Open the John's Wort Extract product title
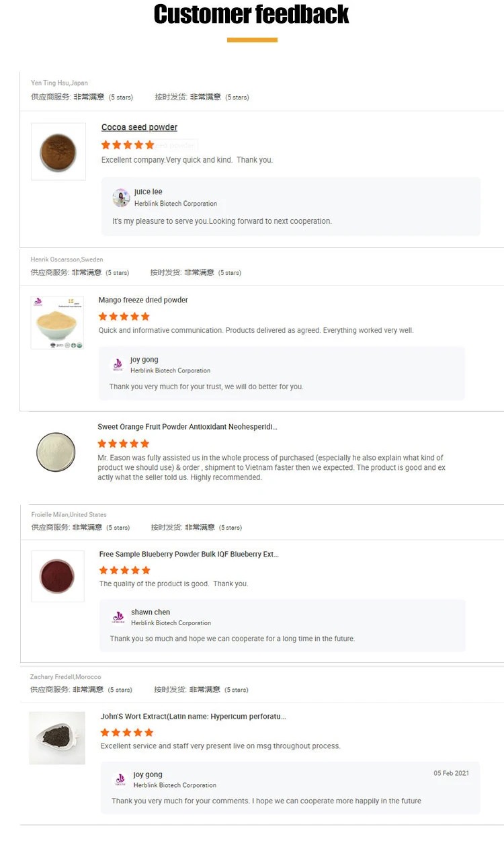 point(193,717)
